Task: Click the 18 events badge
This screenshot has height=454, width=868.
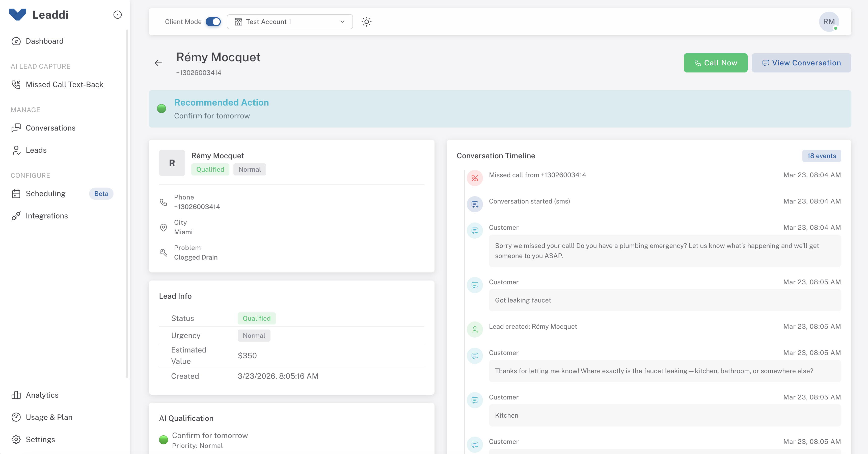Action: click(x=821, y=156)
